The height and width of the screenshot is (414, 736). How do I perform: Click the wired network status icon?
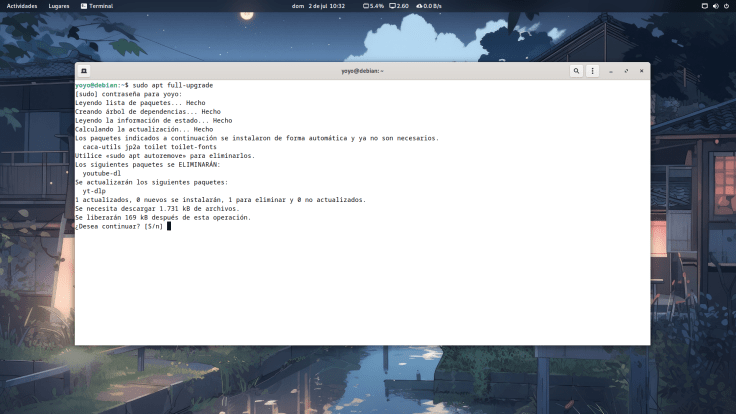[x=704, y=6]
